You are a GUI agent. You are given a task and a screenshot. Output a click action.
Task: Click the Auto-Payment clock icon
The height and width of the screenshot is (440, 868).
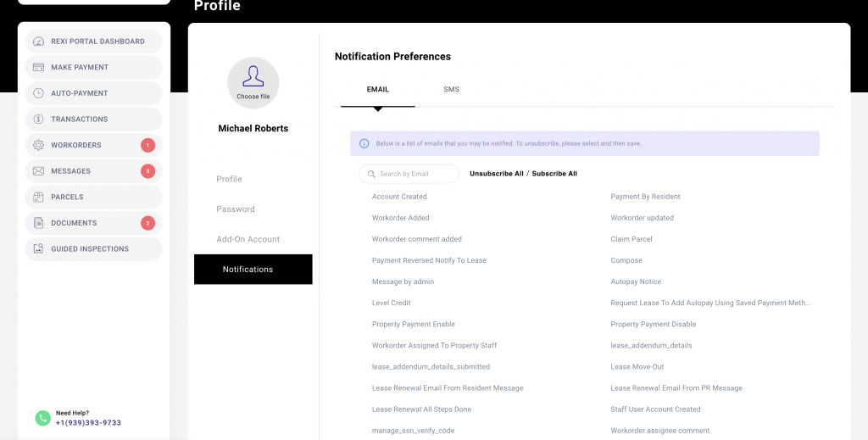pyautogui.click(x=38, y=93)
